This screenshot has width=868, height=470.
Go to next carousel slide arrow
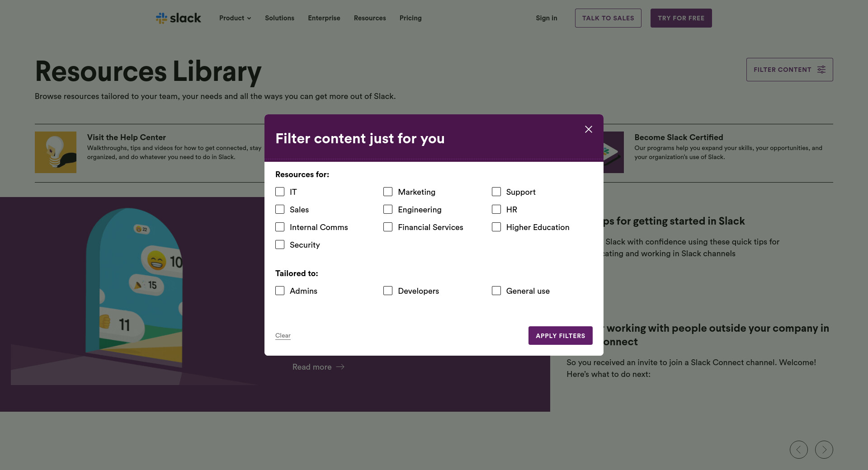824,450
